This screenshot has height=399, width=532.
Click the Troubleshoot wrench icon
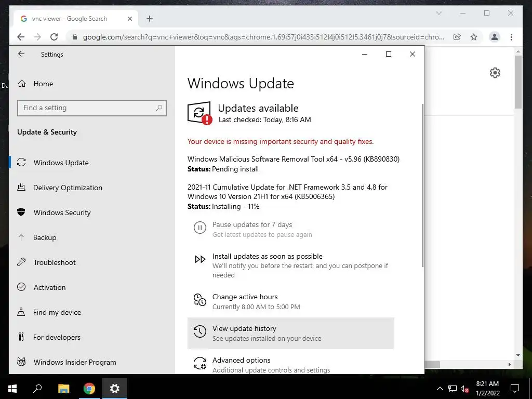pos(21,262)
